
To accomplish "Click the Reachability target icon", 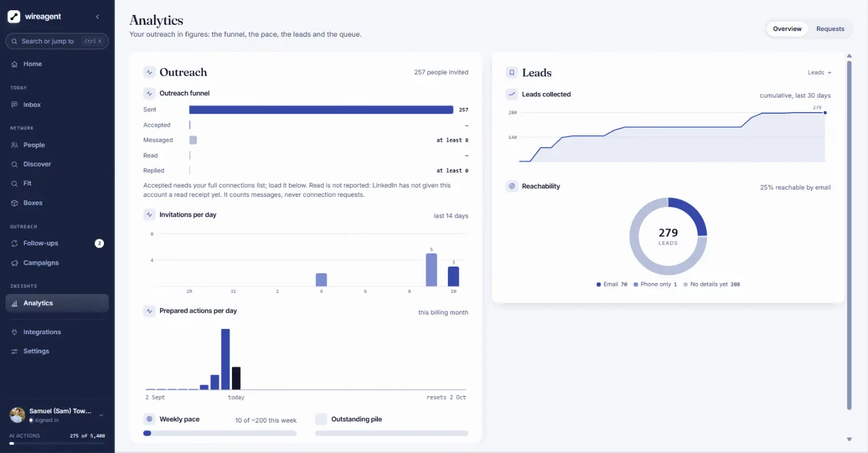I will [x=511, y=186].
